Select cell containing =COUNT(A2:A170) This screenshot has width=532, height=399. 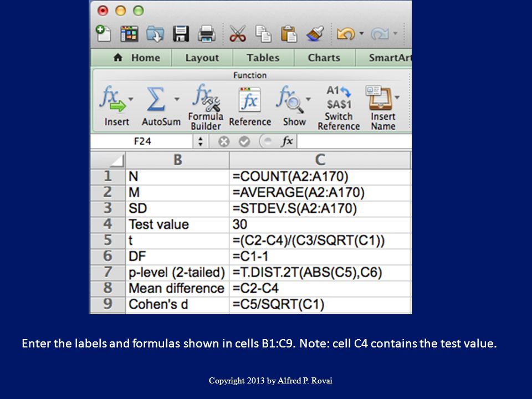point(320,176)
